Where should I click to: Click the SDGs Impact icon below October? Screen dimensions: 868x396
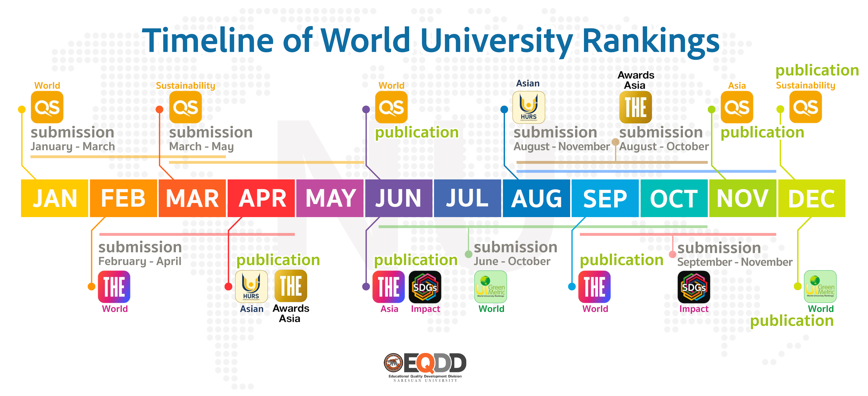(693, 287)
